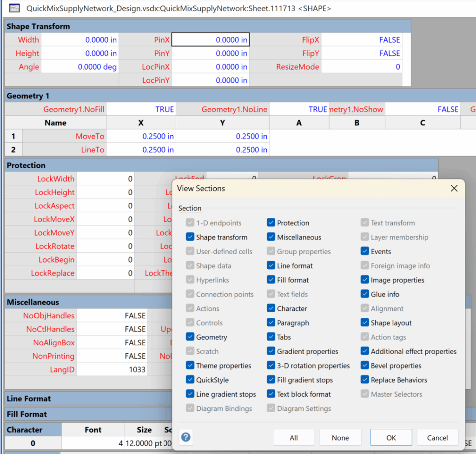Uncheck the Replace Behaviors section
This screenshot has width=476, height=454.
coord(364,380)
